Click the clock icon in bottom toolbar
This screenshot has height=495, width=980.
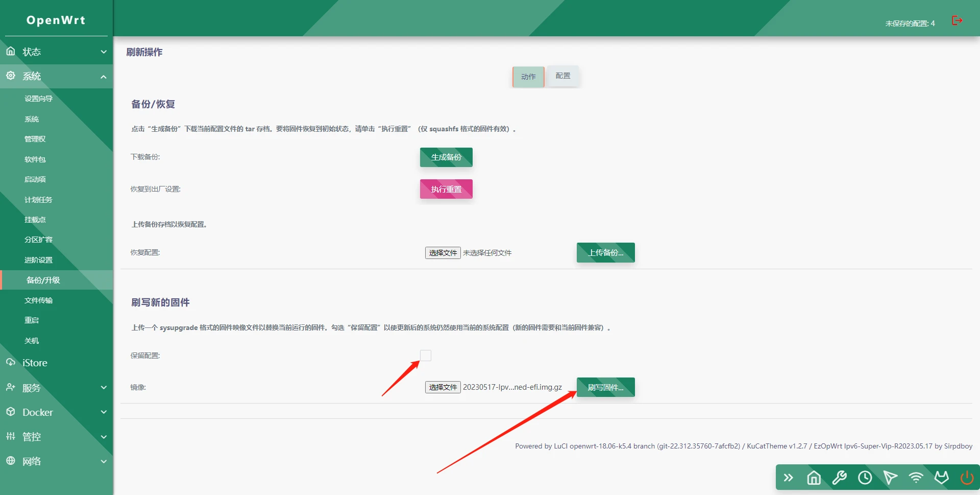(x=865, y=478)
